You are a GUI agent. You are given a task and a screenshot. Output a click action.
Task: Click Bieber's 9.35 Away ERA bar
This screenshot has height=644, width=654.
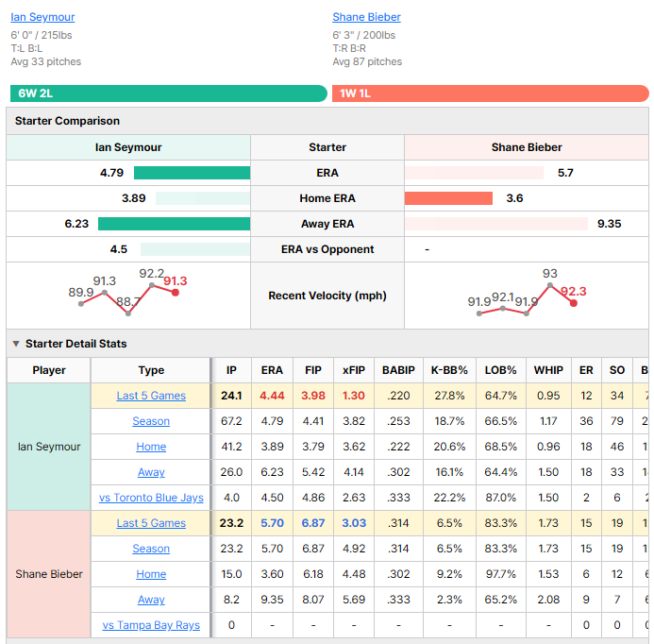496,224
